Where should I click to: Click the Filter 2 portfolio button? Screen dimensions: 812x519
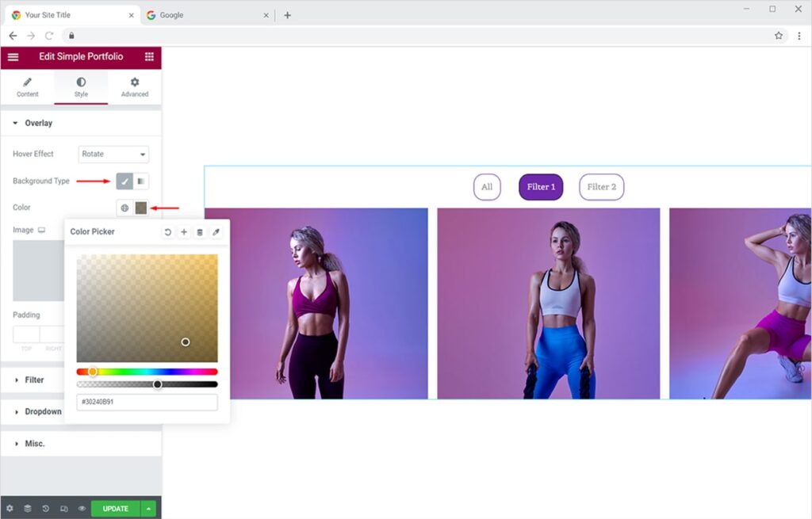point(601,187)
